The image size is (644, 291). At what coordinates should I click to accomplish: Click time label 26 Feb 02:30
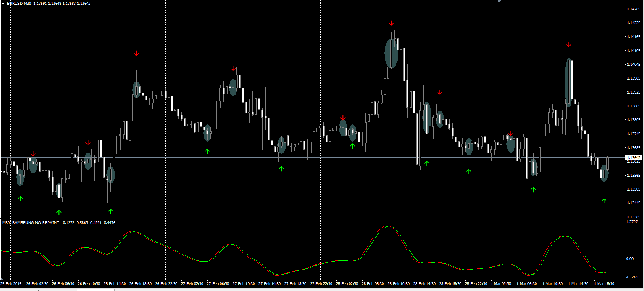point(37,284)
